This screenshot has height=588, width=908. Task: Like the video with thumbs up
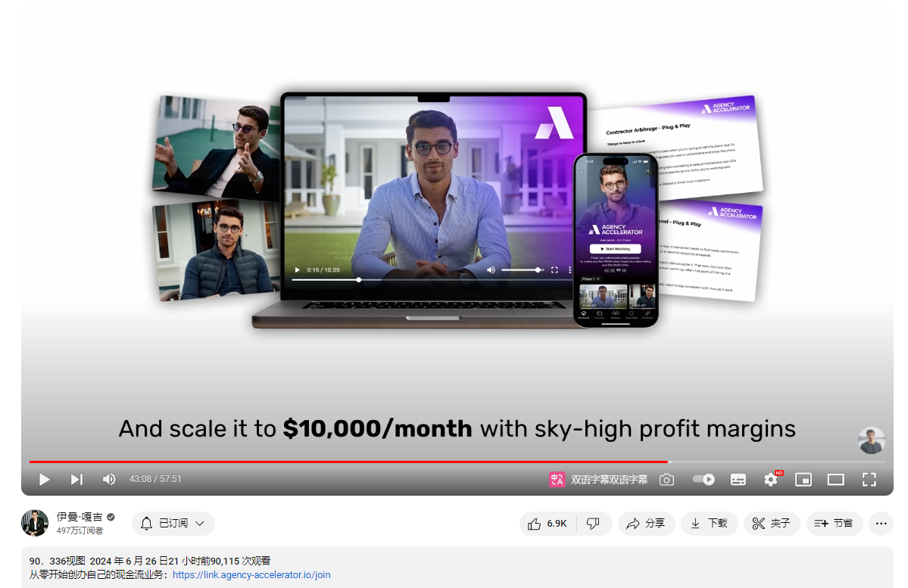(548, 523)
